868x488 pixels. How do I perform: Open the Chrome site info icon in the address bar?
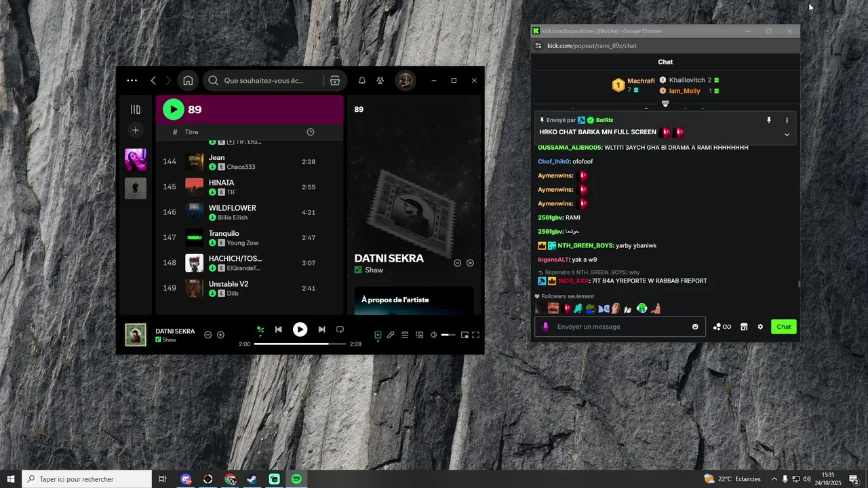pos(538,46)
